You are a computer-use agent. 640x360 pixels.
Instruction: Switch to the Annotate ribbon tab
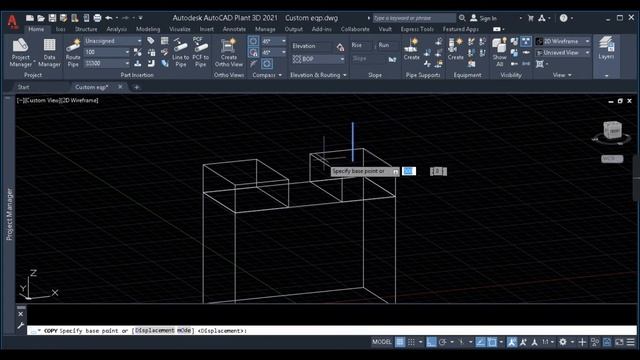234,29
